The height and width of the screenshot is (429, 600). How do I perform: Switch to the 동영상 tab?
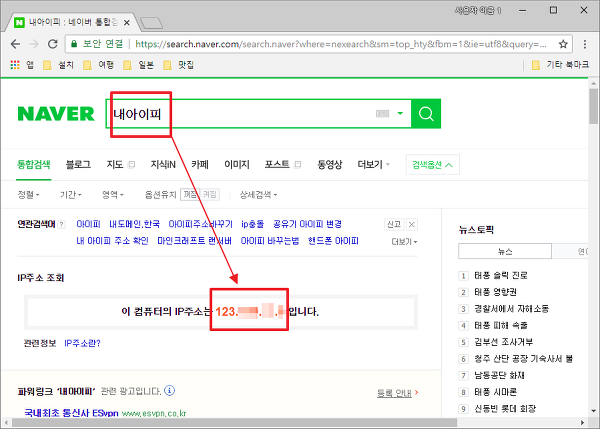(329, 165)
